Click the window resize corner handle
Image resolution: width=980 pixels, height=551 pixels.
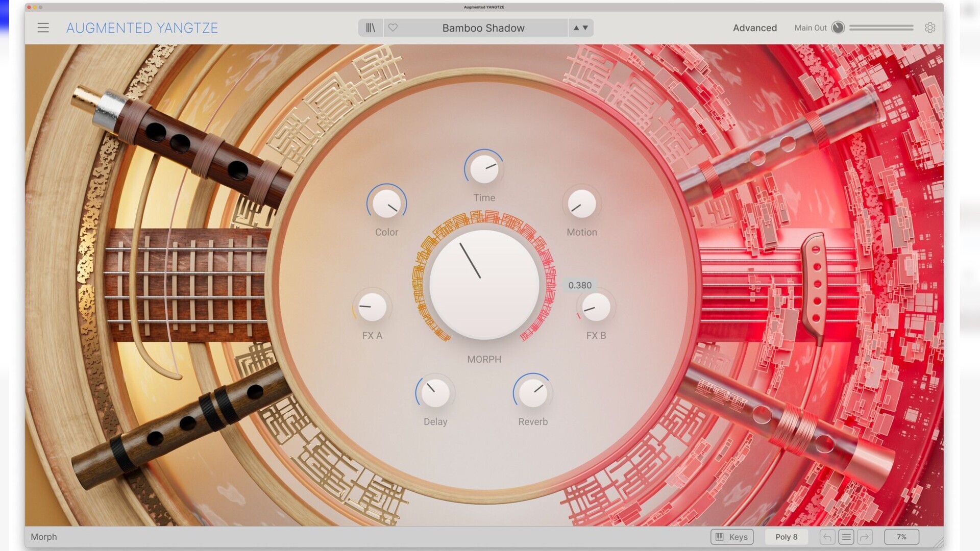coord(938,543)
